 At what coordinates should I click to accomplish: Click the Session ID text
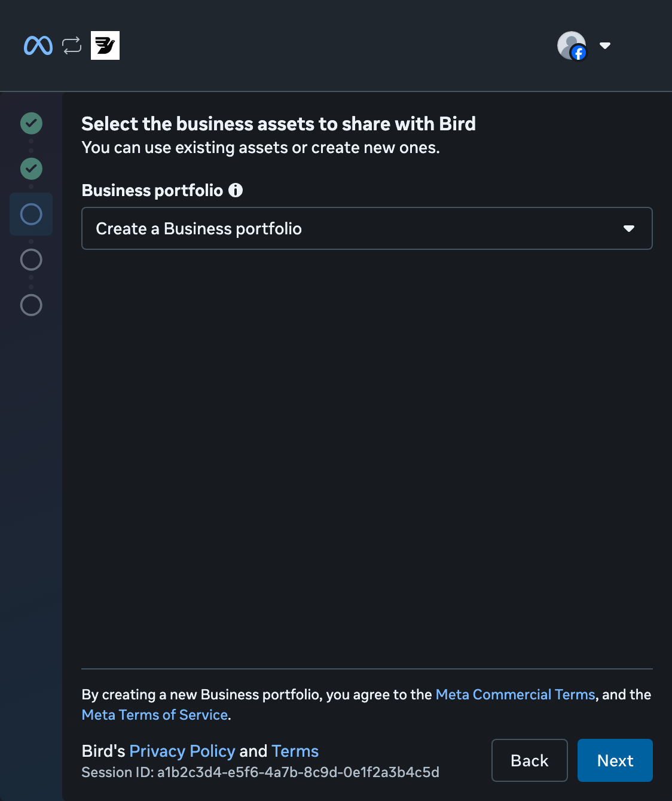coord(261,772)
